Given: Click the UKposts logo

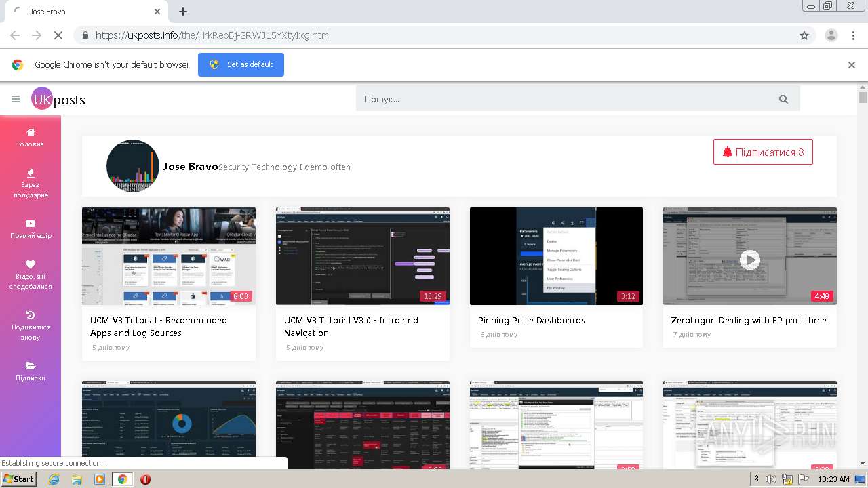Looking at the screenshot, I should 58,99.
